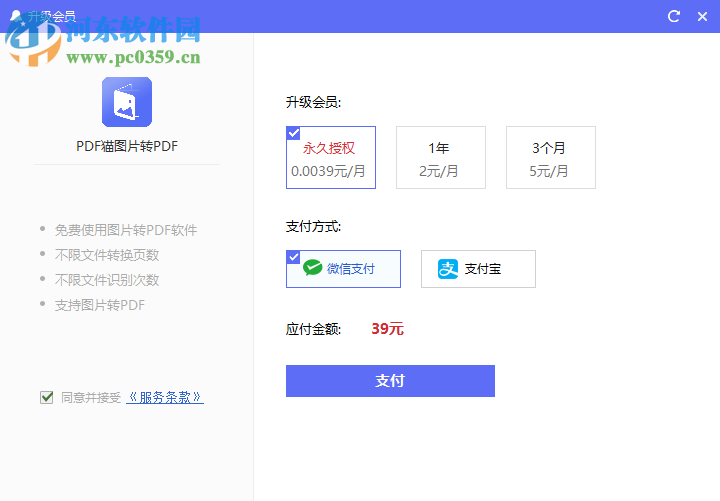Click the PDF猫图片转PDF app logo
720x501 pixels.
point(127,102)
